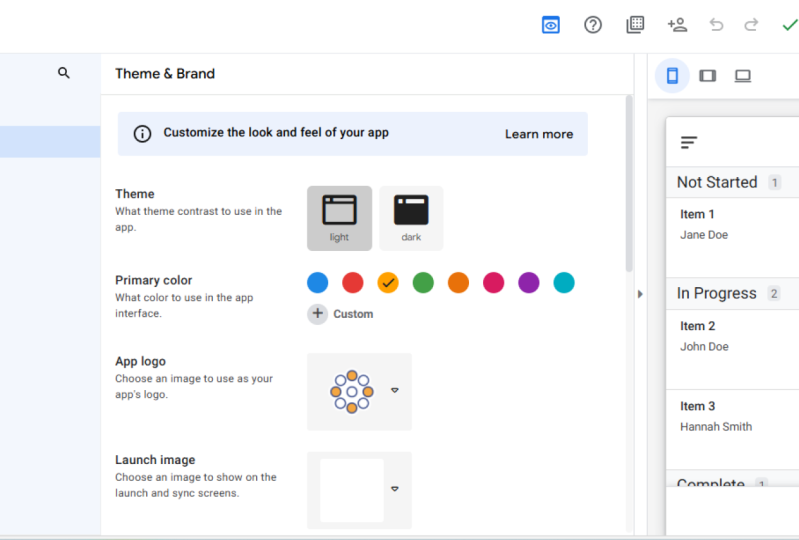This screenshot has height=540, width=799.
Task: Click the In Progress group header
Action: [x=732, y=293]
